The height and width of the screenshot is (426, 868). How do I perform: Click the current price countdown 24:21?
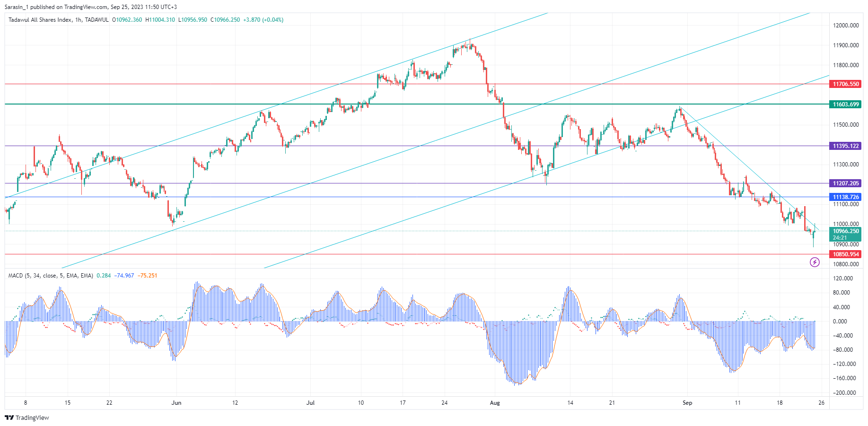click(840, 238)
